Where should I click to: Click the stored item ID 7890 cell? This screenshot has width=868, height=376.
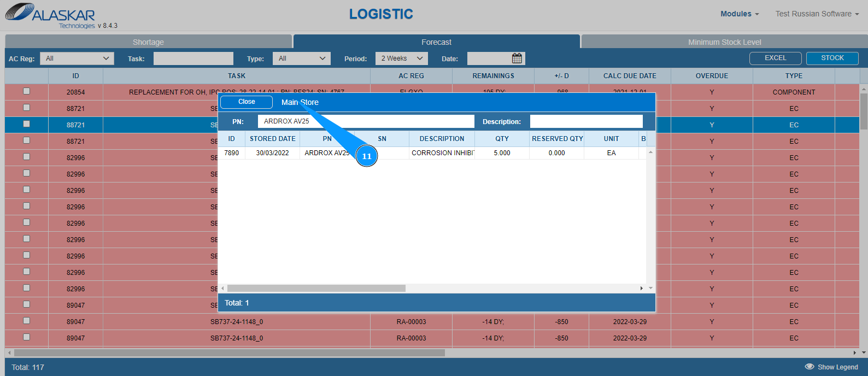click(232, 153)
